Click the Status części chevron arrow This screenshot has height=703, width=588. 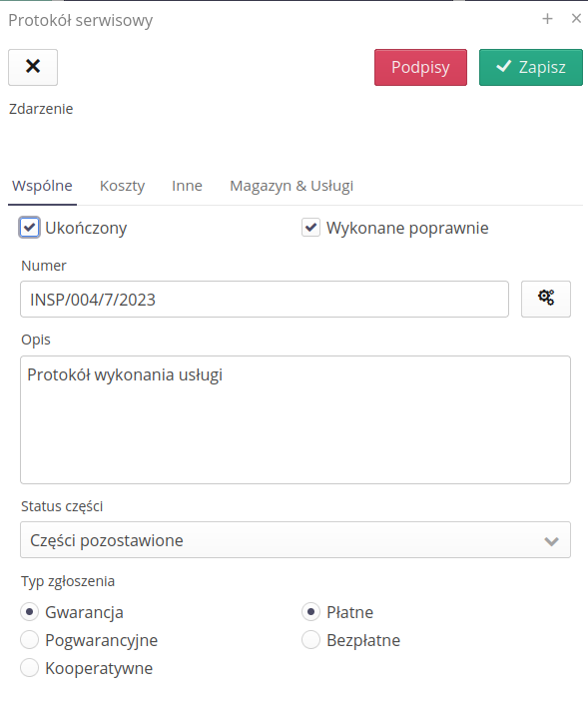(x=551, y=541)
